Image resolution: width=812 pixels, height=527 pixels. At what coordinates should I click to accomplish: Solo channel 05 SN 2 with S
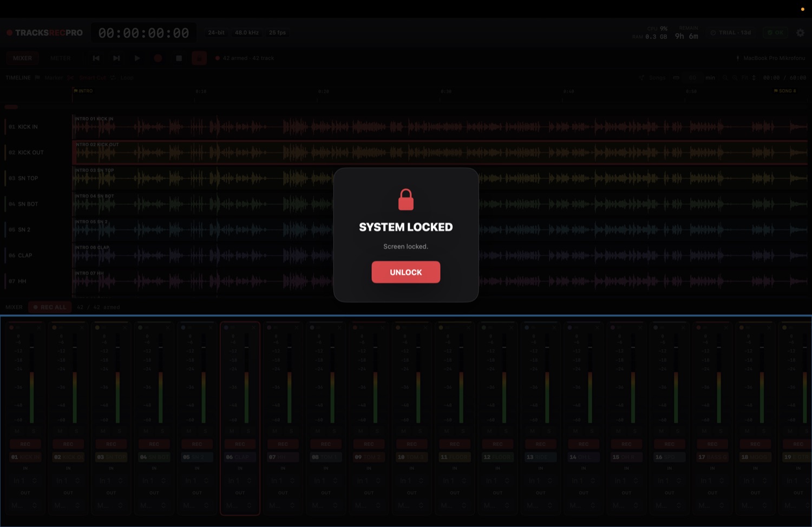click(x=205, y=431)
